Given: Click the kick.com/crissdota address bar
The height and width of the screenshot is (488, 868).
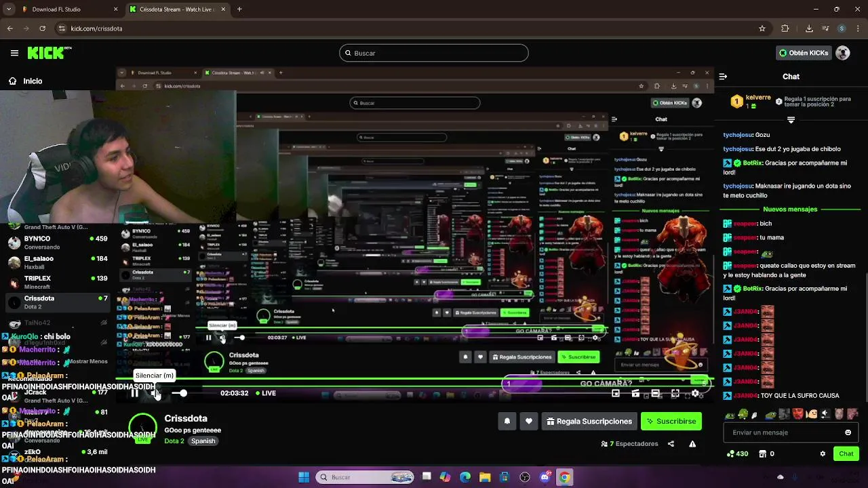Looking at the screenshot, I should pyautogui.click(x=407, y=28).
